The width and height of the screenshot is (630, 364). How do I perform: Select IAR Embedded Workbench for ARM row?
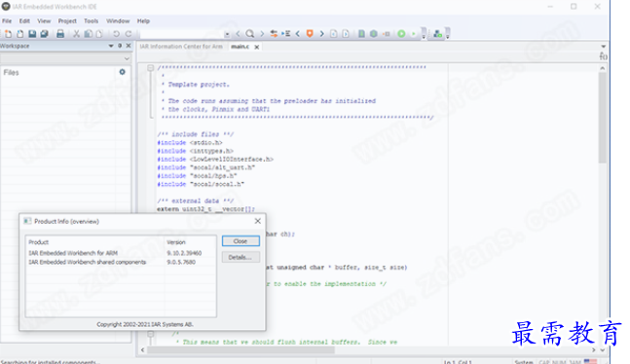coord(121,253)
